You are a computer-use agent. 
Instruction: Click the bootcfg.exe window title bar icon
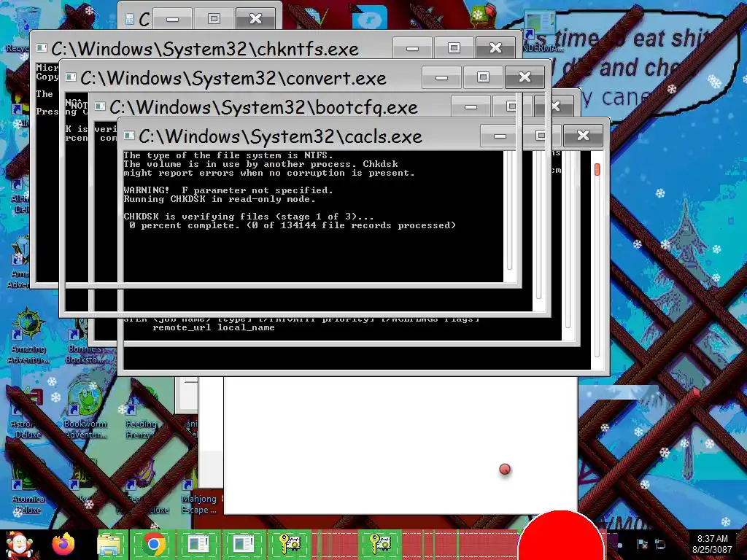(99, 106)
